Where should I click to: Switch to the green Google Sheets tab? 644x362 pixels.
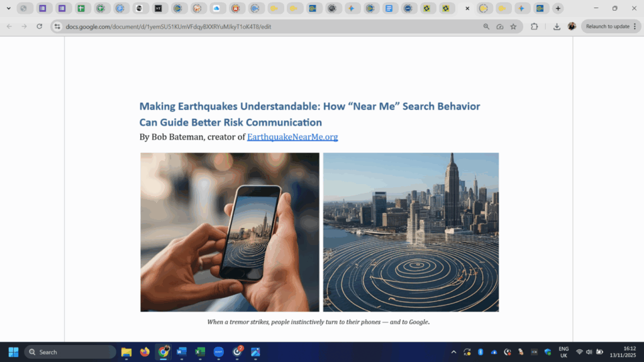[x=81, y=8]
